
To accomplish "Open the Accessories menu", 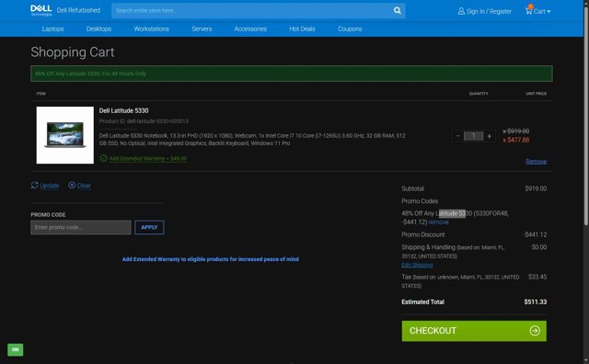I will click(x=250, y=28).
